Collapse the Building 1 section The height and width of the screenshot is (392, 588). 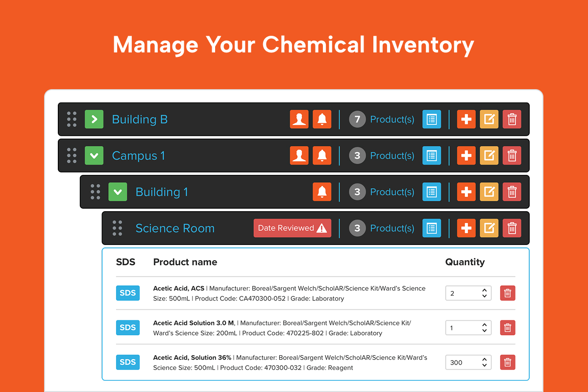pos(118,192)
